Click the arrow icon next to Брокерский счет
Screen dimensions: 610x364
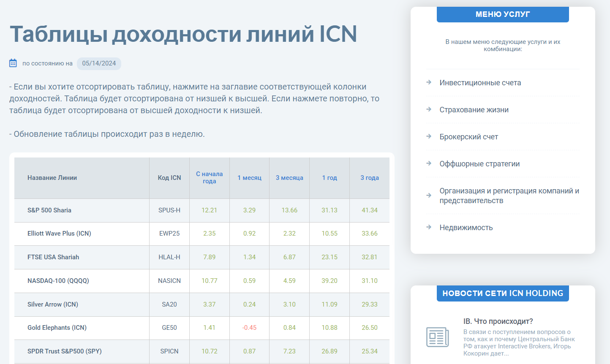(x=429, y=136)
